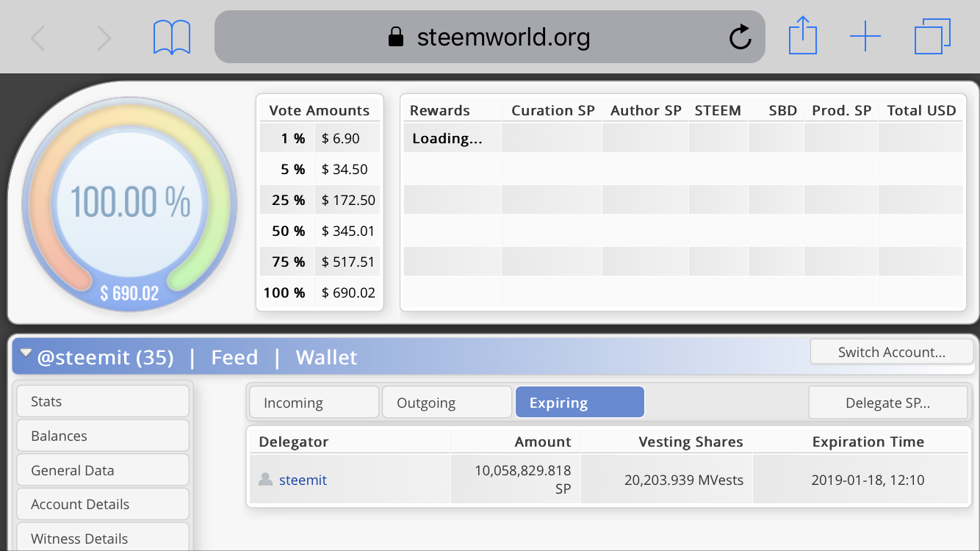This screenshot has width=980, height=551.
Task: Click the voting power gauge dial
Action: tap(130, 204)
